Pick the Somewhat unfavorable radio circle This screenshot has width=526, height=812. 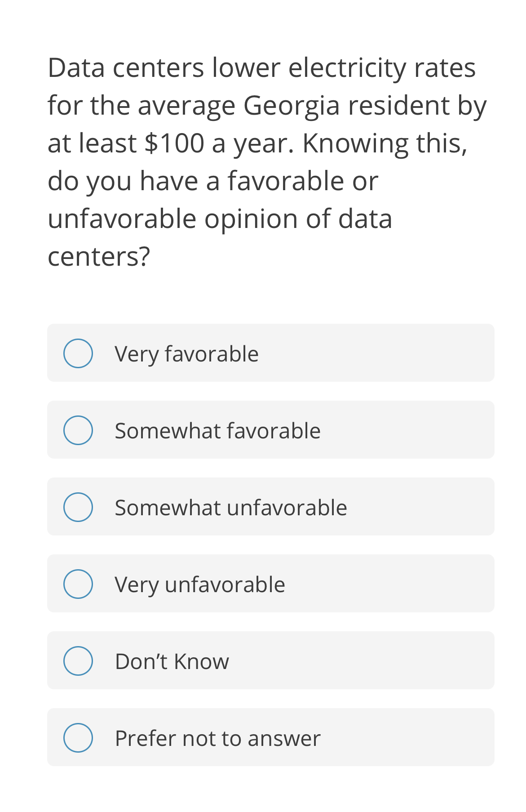(78, 507)
